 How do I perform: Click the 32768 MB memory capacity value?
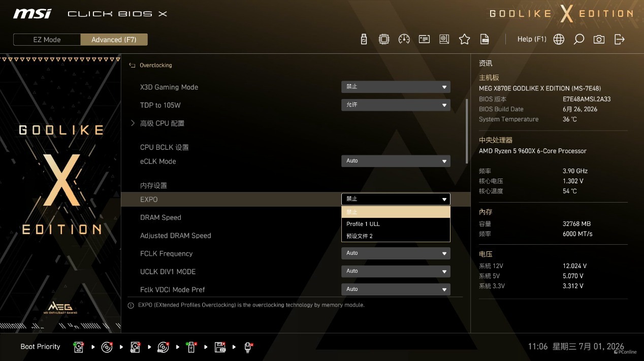pyautogui.click(x=576, y=224)
